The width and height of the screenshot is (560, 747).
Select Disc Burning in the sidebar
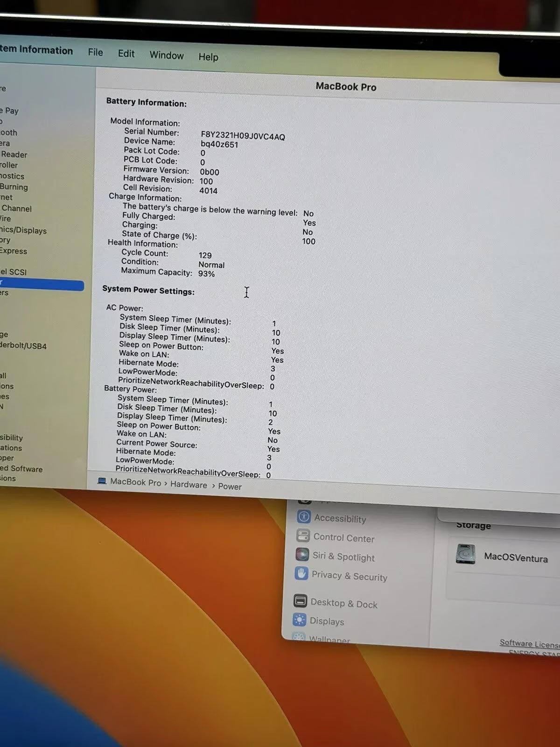coord(14,187)
